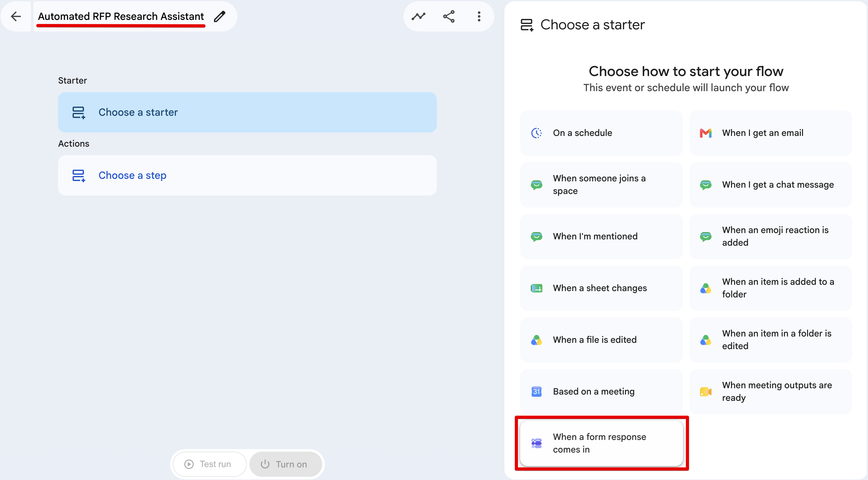This screenshot has height=480, width=868.
Task: Pick 'When I get a chat message'
Action: [770, 184]
